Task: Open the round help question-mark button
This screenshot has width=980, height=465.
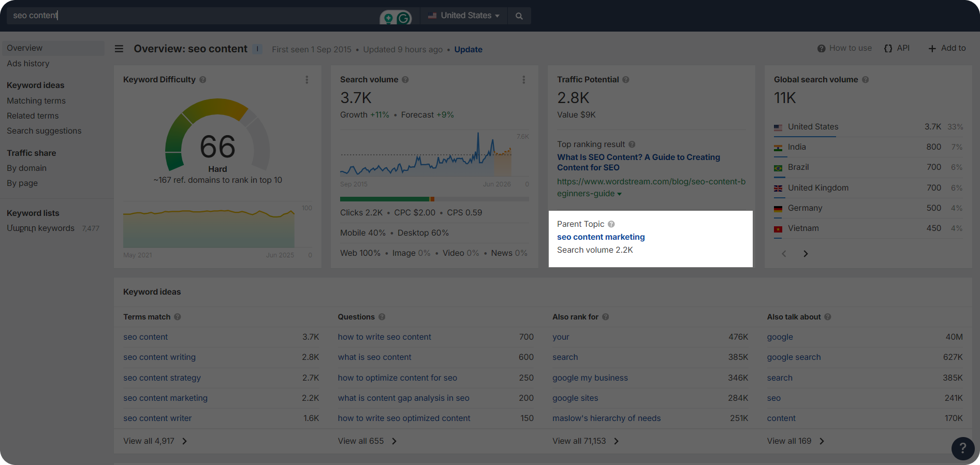Action: pos(963,448)
